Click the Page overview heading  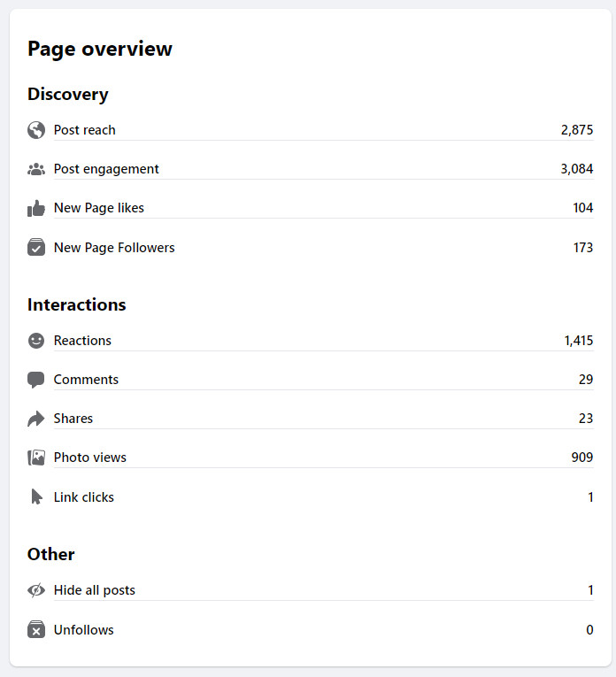100,50
